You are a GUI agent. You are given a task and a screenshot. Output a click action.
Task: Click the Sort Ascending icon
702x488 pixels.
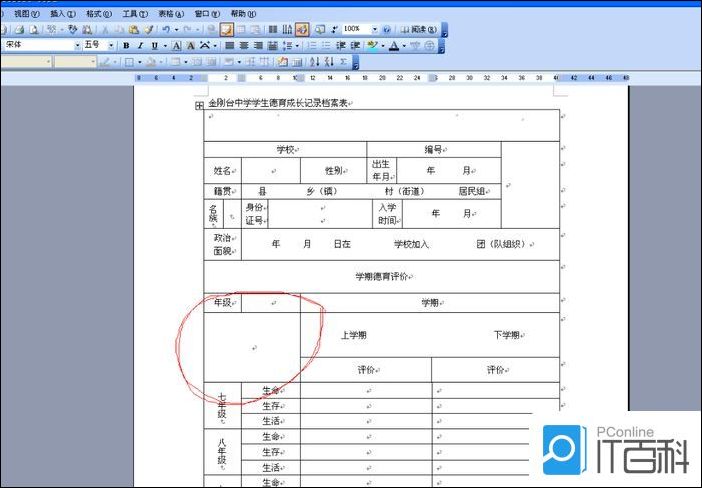314,62
